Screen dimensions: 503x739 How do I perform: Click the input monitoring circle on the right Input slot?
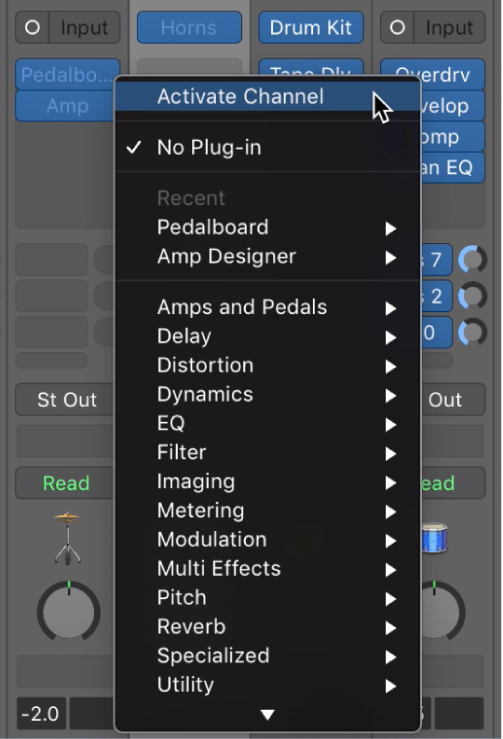coord(397,27)
